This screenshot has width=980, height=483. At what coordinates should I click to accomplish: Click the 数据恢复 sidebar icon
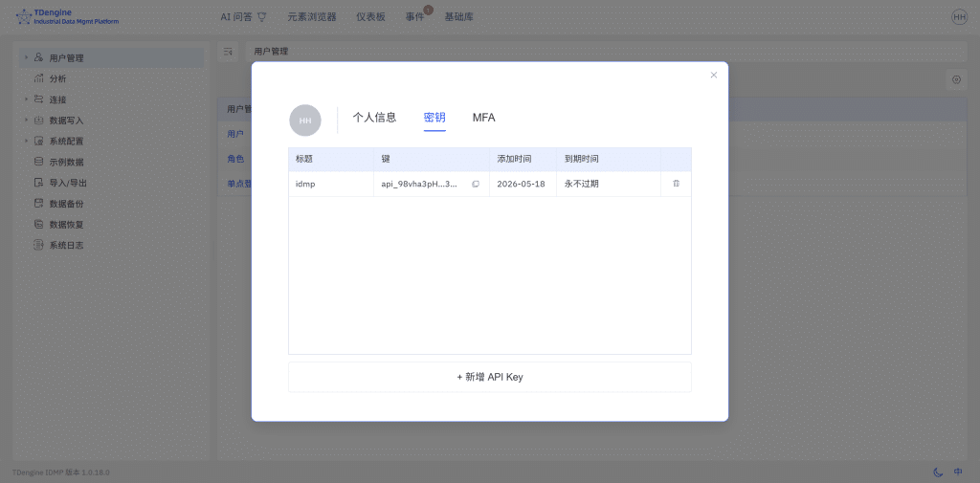coord(38,225)
